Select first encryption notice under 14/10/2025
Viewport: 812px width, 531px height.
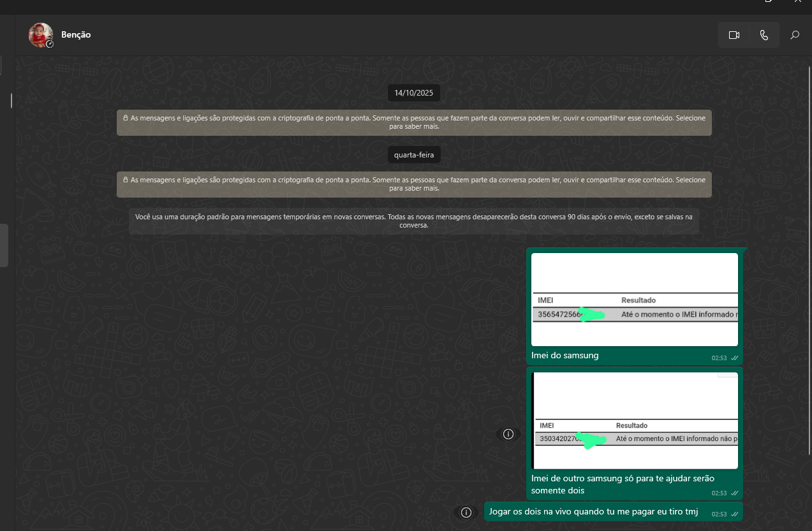coord(414,122)
